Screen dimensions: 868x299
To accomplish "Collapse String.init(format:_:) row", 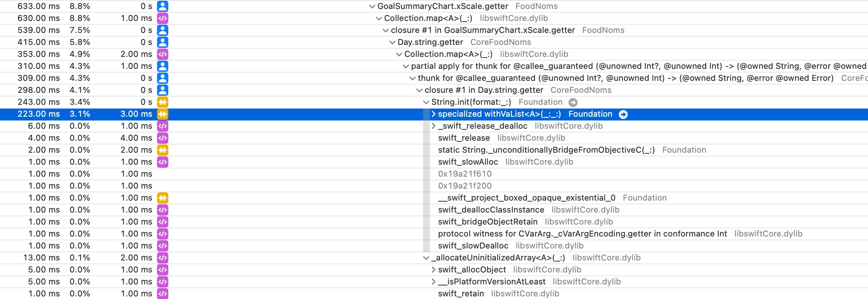I will [426, 102].
